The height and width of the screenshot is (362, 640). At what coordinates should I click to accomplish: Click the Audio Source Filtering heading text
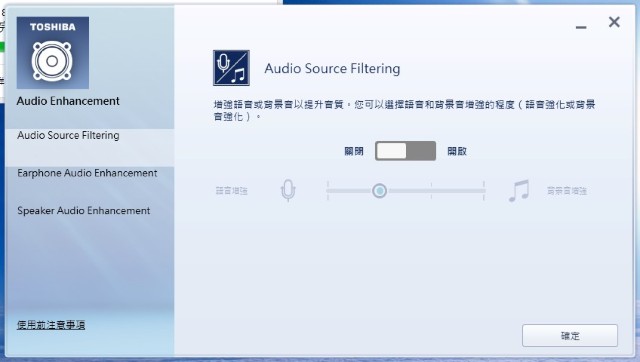click(x=332, y=69)
